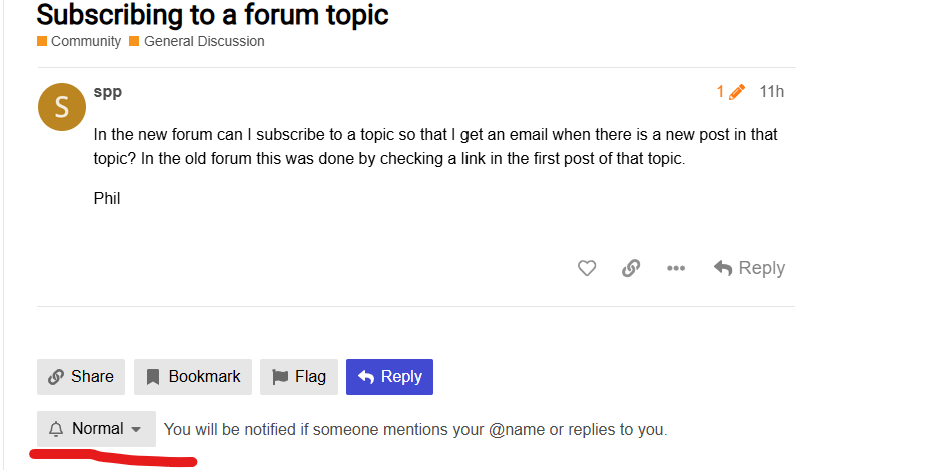Click the username spp
930x470 pixels.
click(x=107, y=92)
